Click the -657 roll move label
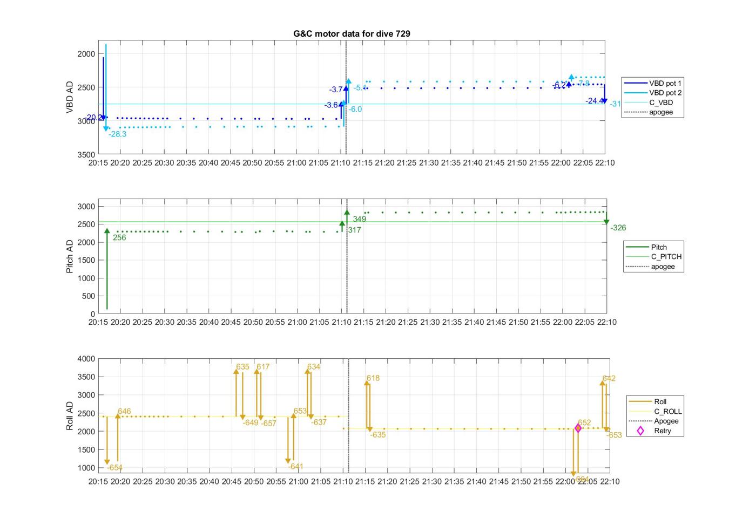The image size is (756, 532). (268, 424)
